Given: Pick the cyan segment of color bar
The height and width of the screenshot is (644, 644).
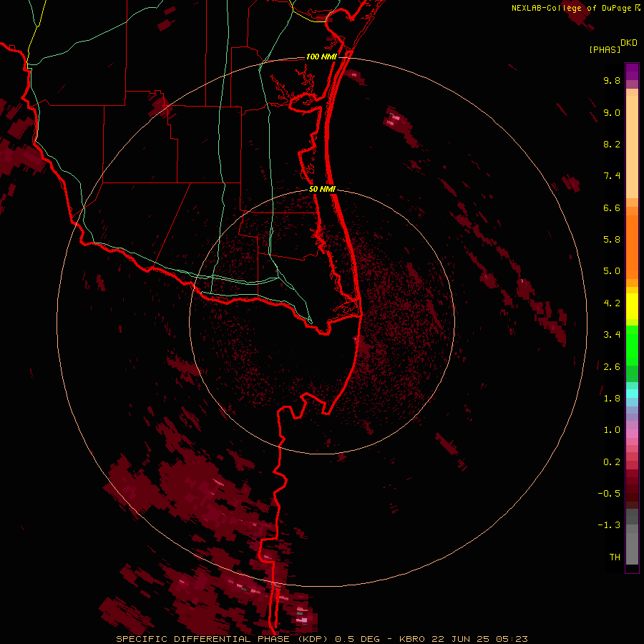Looking at the screenshot, I should pyautogui.click(x=632, y=394).
